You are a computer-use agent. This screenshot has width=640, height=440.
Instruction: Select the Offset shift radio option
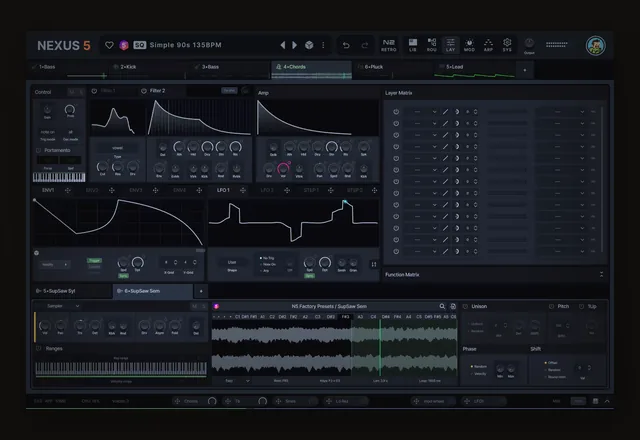click(x=551, y=363)
